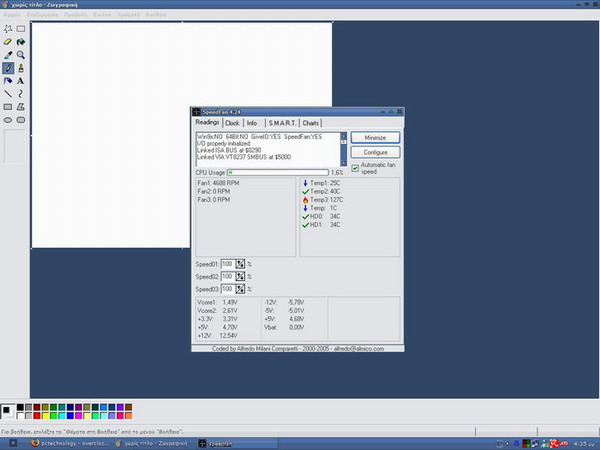Select the Pencil tool in Paint
Viewport: 600px width, 450px height.
8,68
